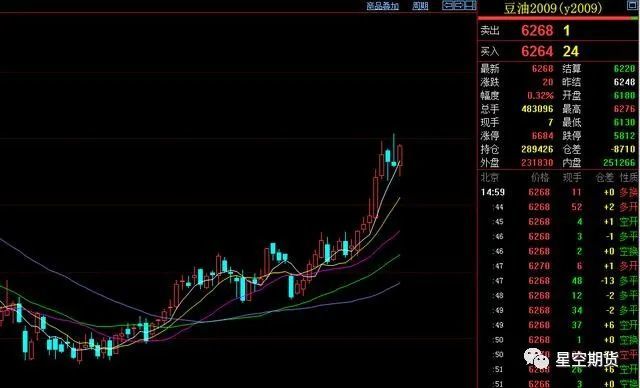Select the 幅度 value 0.32%

coord(540,95)
